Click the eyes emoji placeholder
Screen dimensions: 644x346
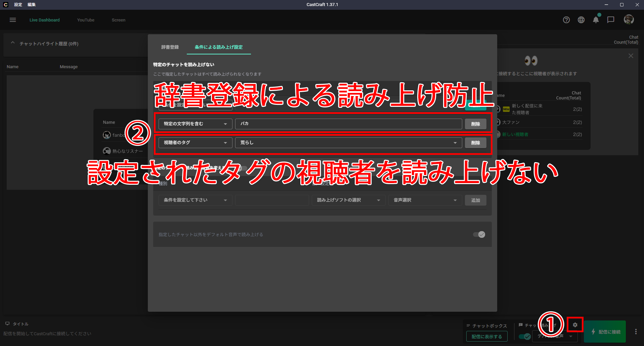pos(531,61)
